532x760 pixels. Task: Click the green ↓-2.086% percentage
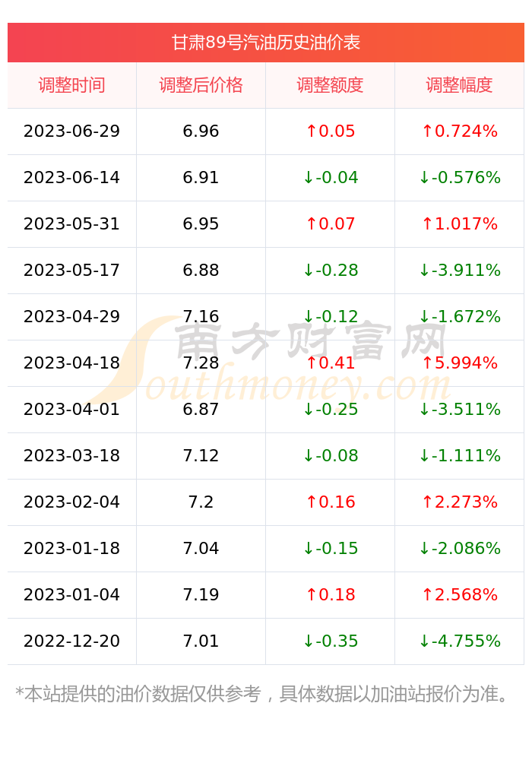click(x=459, y=548)
